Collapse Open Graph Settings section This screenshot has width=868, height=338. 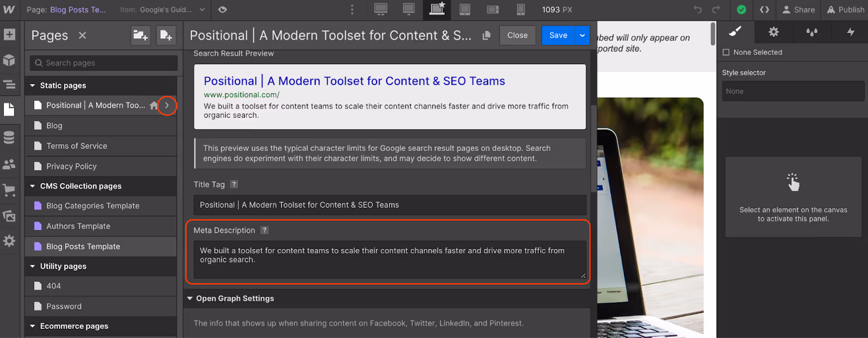(x=190, y=298)
